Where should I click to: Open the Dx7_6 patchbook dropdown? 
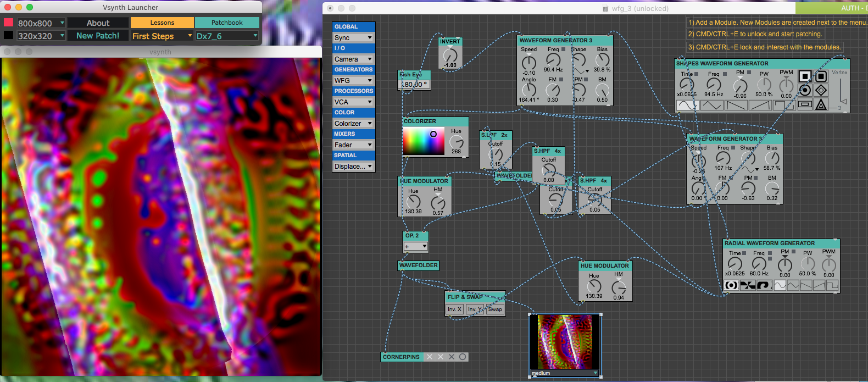(x=227, y=36)
